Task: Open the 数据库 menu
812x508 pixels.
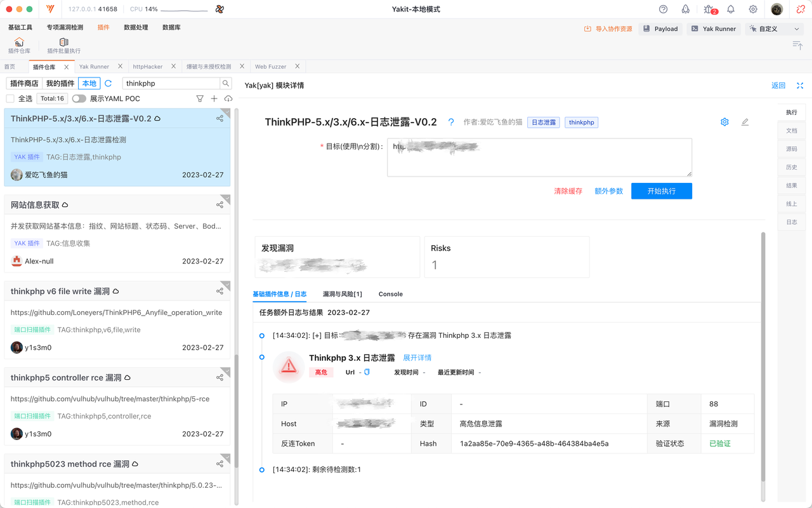Action: point(171,27)
